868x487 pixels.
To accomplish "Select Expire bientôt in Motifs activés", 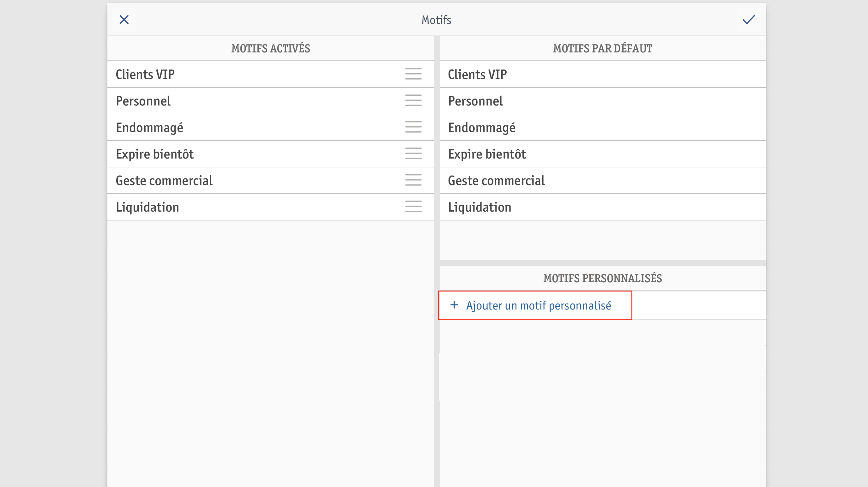I will [271, 154].
